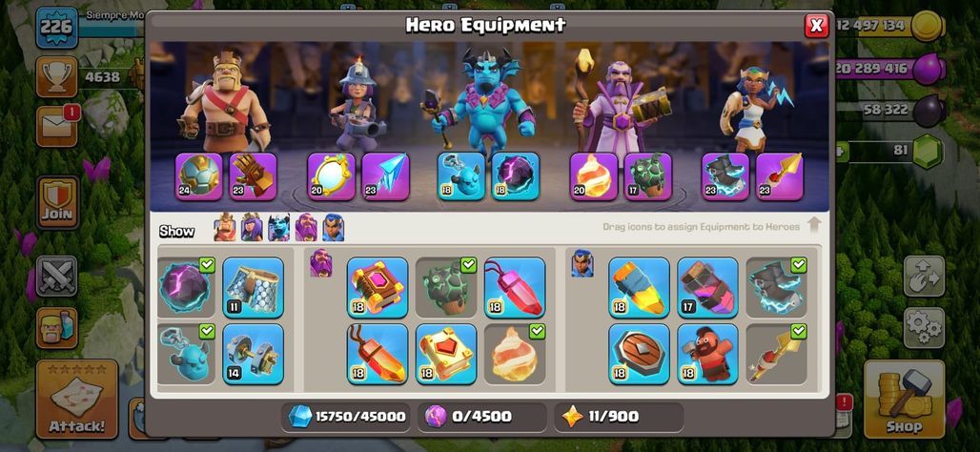Pick the Noble Iron dumbbell equipment
This screenshot has height=452, width=980.
click(254, 354)
